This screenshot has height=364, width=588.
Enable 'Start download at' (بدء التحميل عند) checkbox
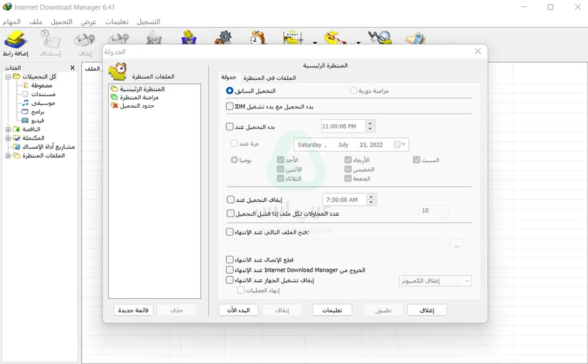[230, 126]
